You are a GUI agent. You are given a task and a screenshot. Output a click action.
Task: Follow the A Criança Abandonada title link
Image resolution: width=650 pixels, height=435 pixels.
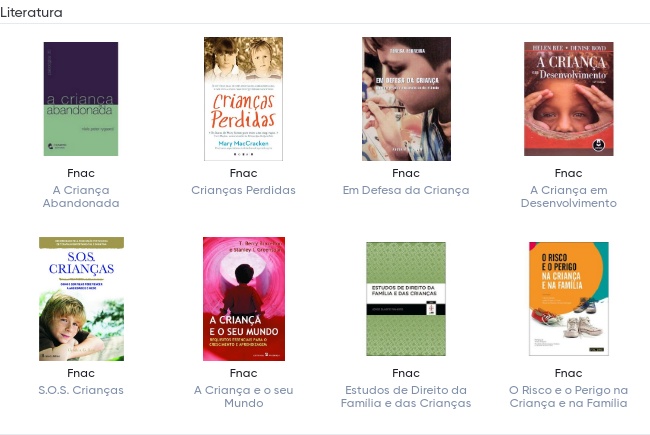click(x=81, y=197)
